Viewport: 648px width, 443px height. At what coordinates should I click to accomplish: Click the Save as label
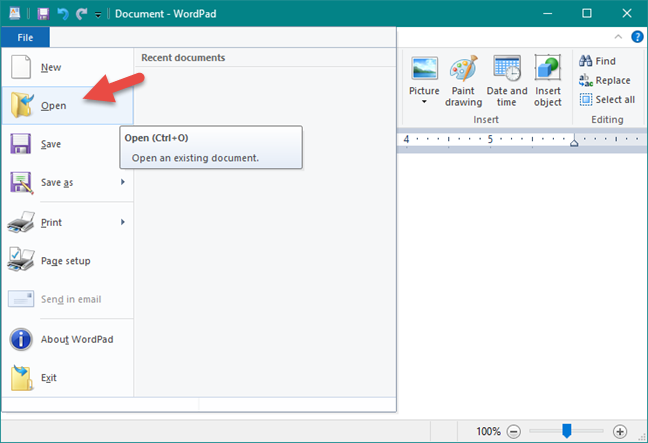[x=57, y=183]
